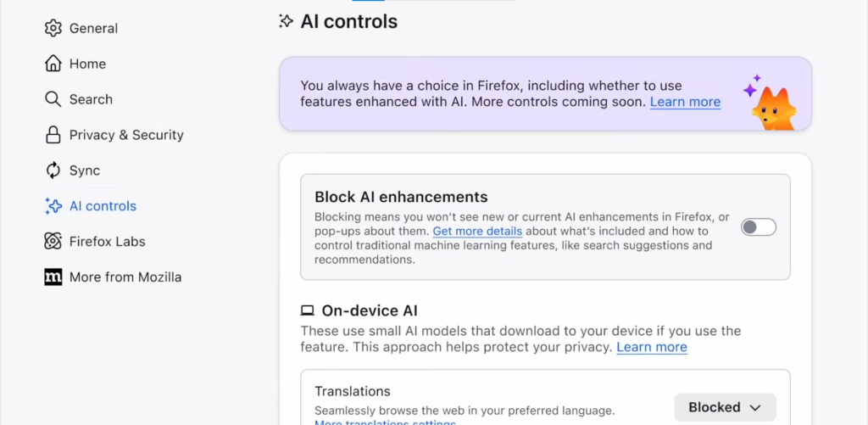Click the sparkle icon beside the AI controls page heading
868x425 pixels.
(x=287, y=21)
